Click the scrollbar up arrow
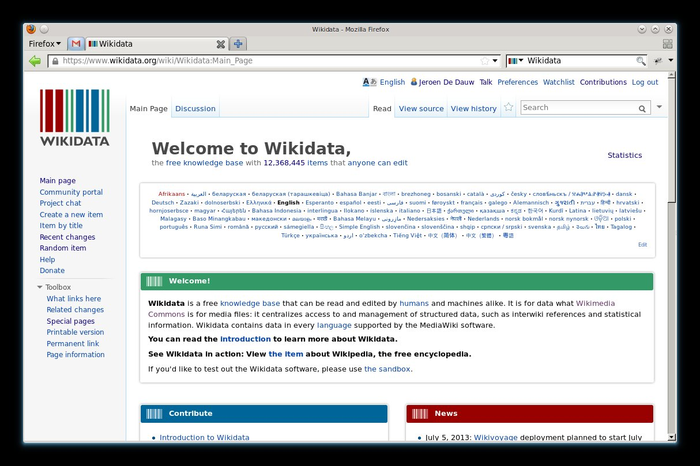 (x=671, y=76)
